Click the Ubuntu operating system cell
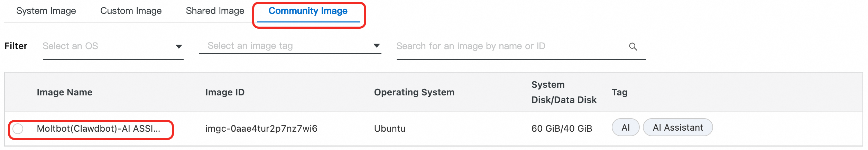 tap(389, 129)
